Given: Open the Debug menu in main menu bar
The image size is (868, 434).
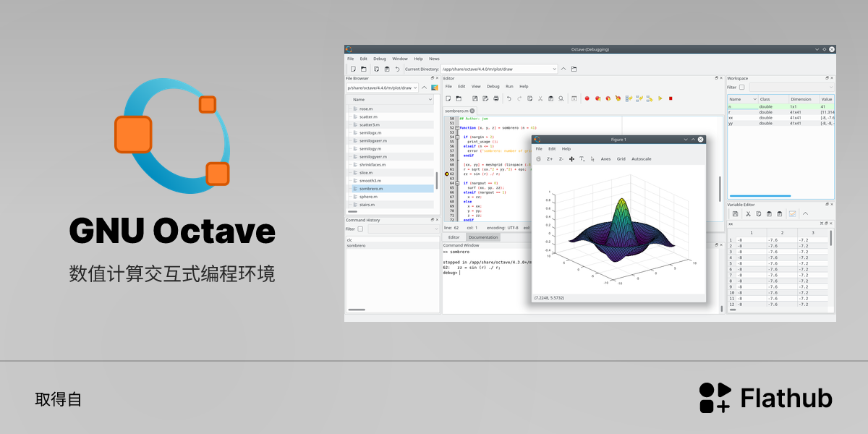Looking at the screenshot, I should click(x=380, y=59).
